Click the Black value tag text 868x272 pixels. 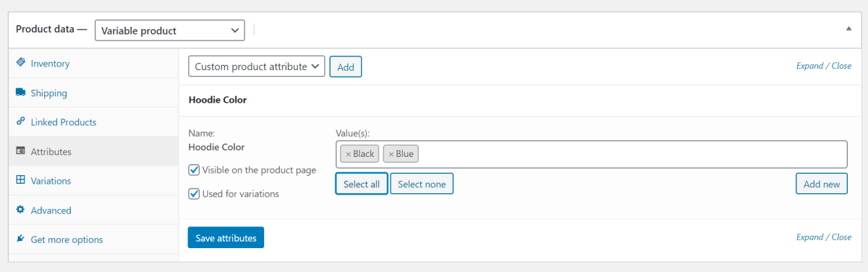pyautogui.click(x=364, y=154)
